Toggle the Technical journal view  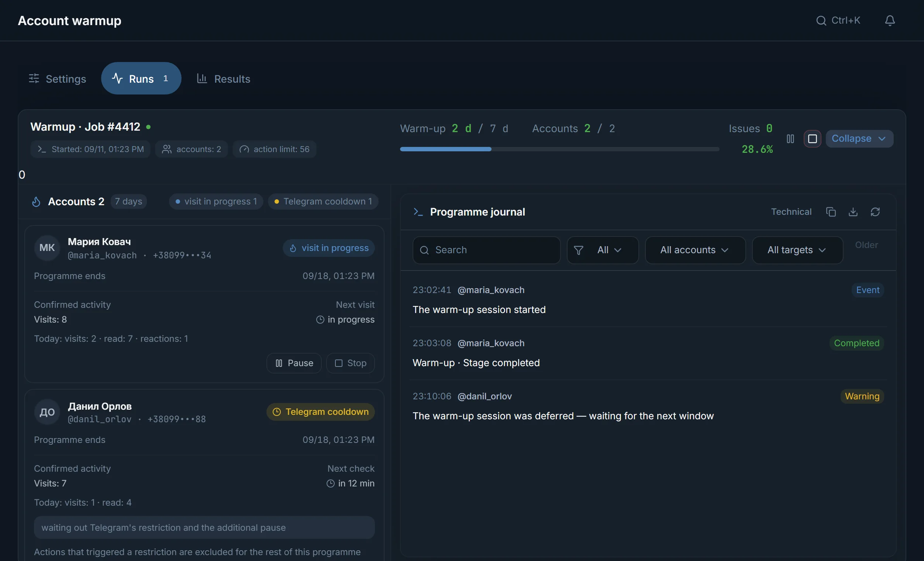coord(791,212)
